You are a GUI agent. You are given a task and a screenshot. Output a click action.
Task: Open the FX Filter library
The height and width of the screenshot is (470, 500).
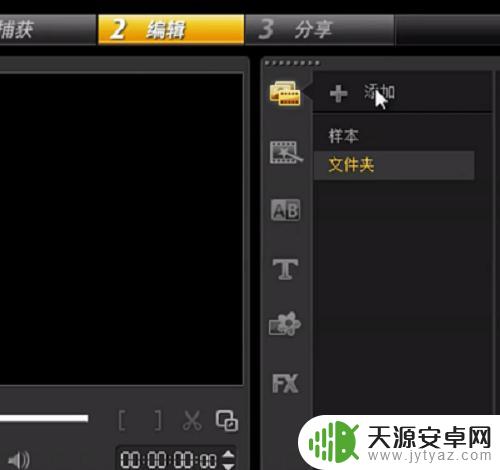point(285,383)
